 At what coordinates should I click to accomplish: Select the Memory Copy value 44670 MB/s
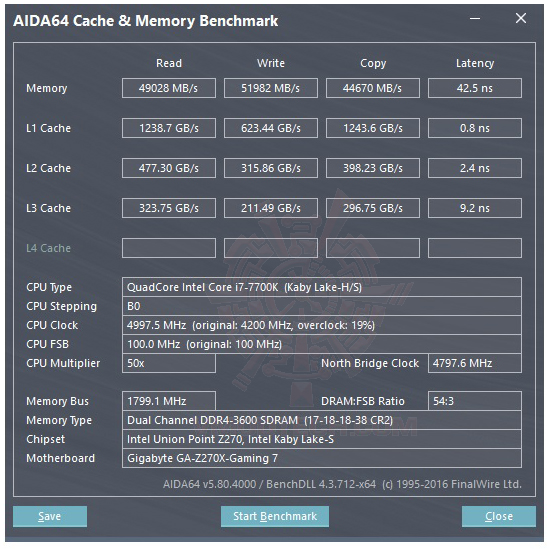tap(373, 88)
